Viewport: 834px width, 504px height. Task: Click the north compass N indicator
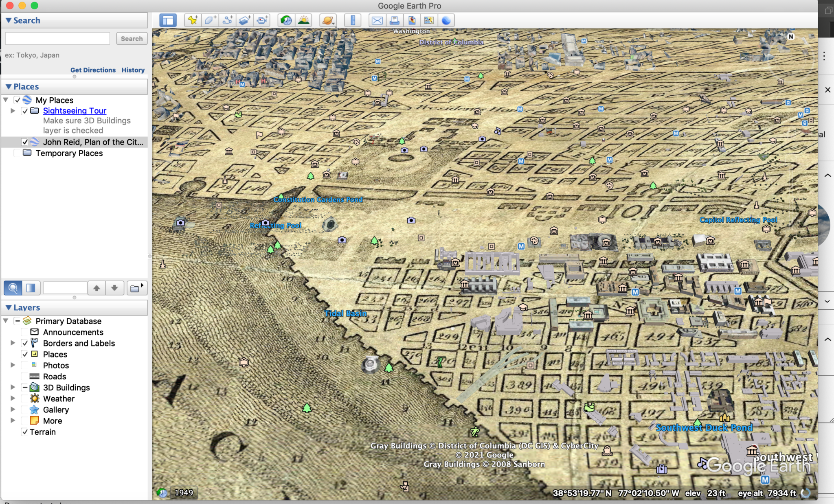pyautogui.click(x=791, y=36)
